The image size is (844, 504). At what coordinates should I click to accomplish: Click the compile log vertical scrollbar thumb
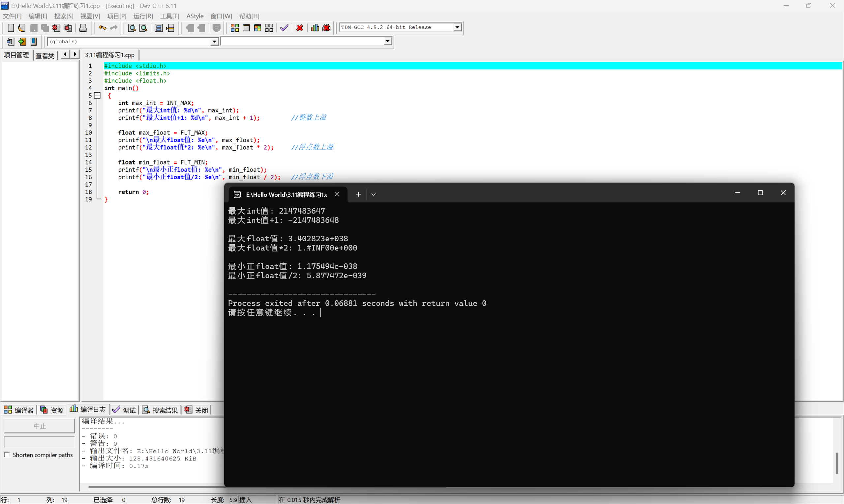pos(837,463)
